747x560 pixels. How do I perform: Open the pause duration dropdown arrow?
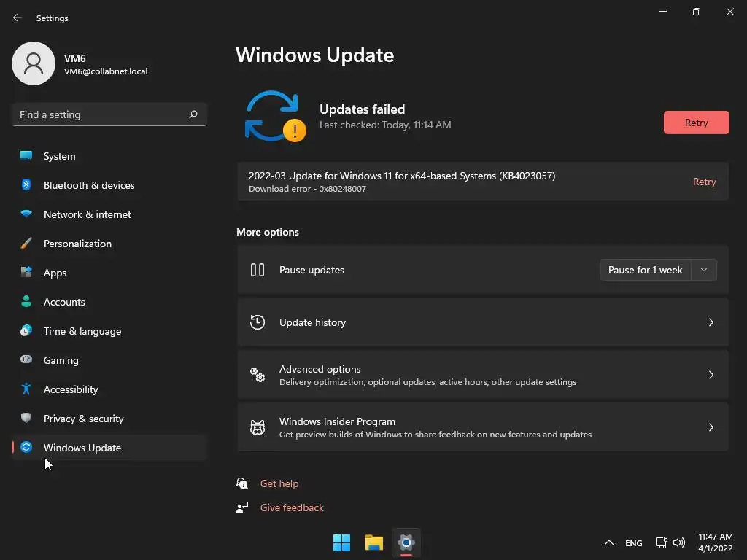click(x=704, y=270)
